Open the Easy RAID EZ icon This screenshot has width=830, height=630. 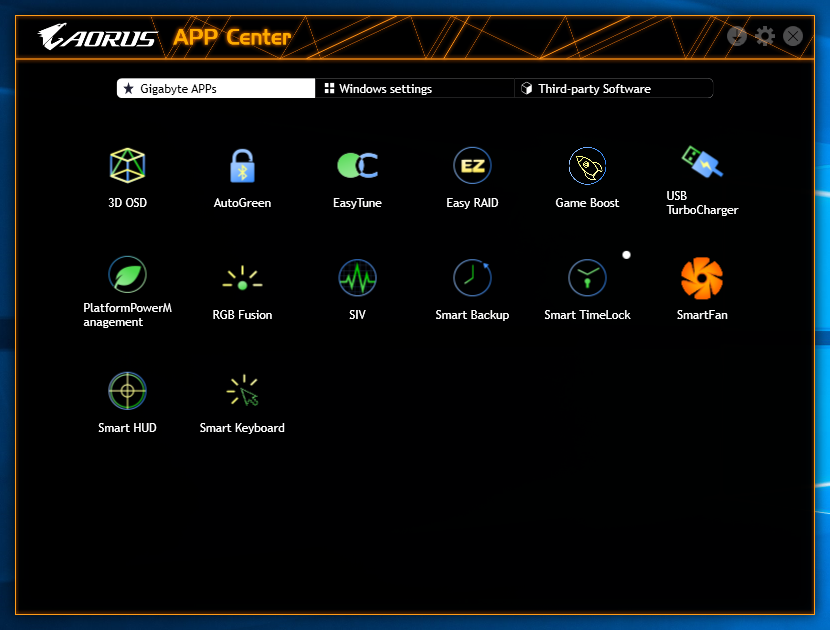click(472, 166)
